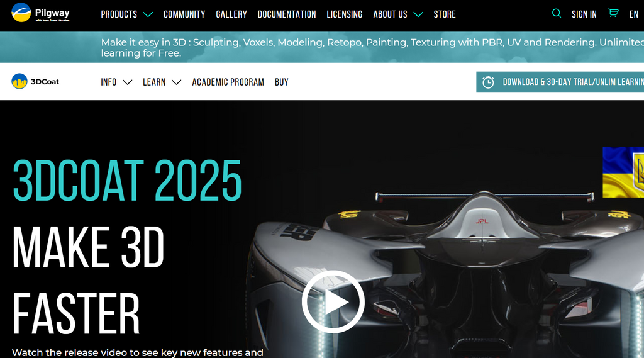644x358 pixels.
Task: Click the Pilgway logo in header
Action: [42, 14]
